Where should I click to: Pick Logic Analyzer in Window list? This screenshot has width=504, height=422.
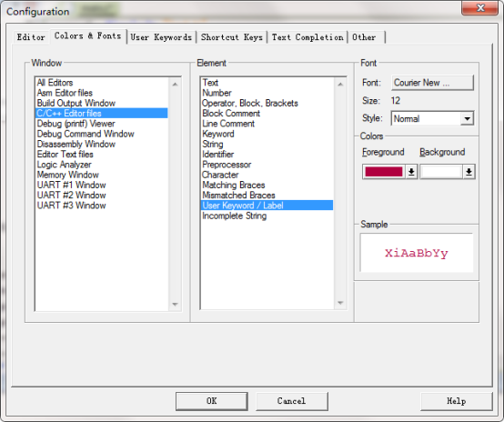[102, 165]
